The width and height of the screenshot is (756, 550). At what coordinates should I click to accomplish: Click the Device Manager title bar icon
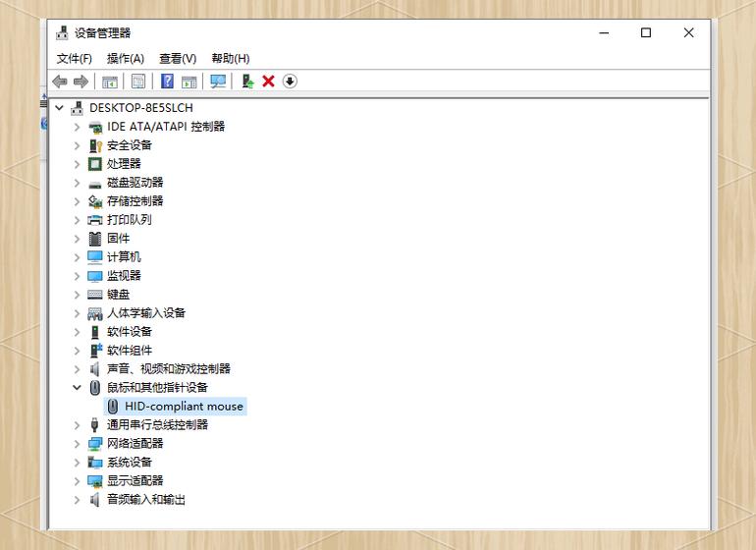(62, 32)
